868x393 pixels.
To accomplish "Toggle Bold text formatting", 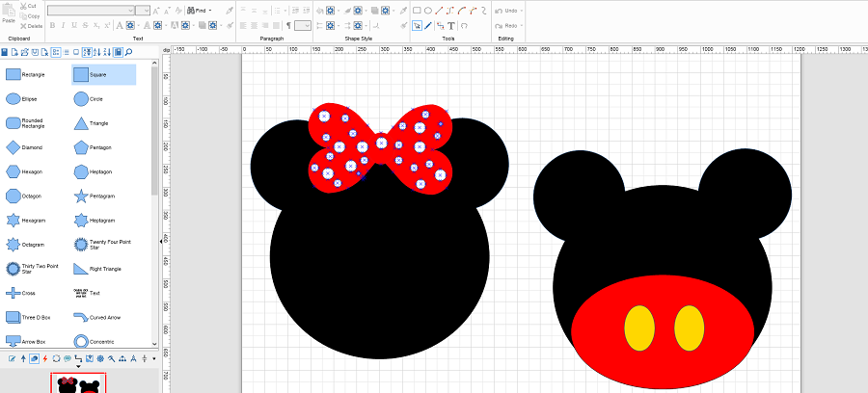I will [x=53, y=25].
